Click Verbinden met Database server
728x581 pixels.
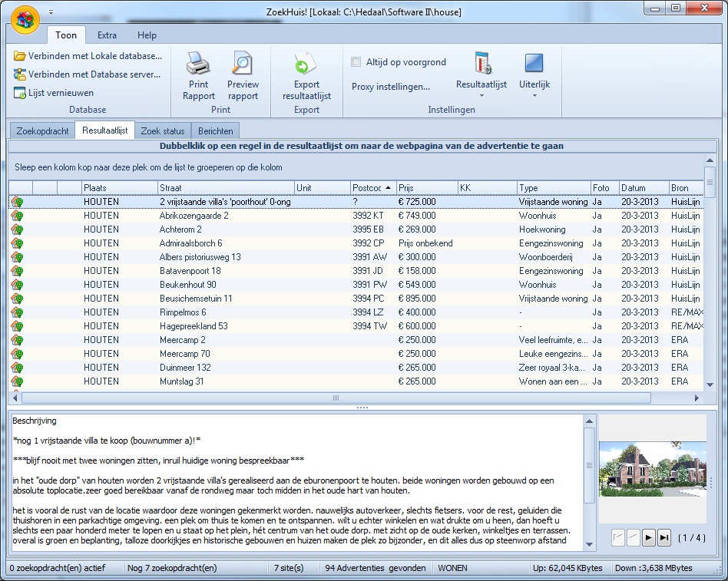[x=88, y=74]
